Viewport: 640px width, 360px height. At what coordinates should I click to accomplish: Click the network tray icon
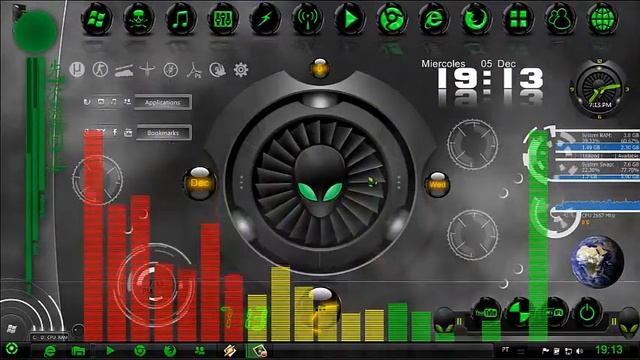click(x=568, y=351)
